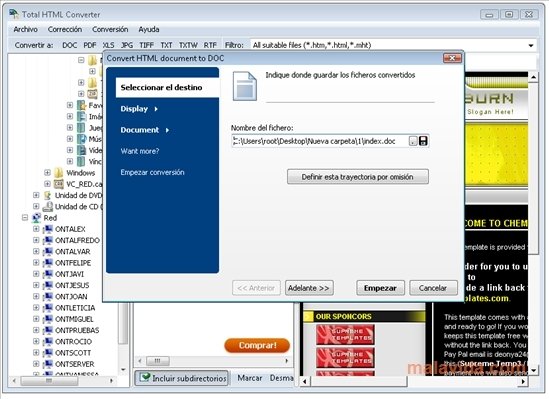Close the Convert HTML document dialog

pos(452,58)
